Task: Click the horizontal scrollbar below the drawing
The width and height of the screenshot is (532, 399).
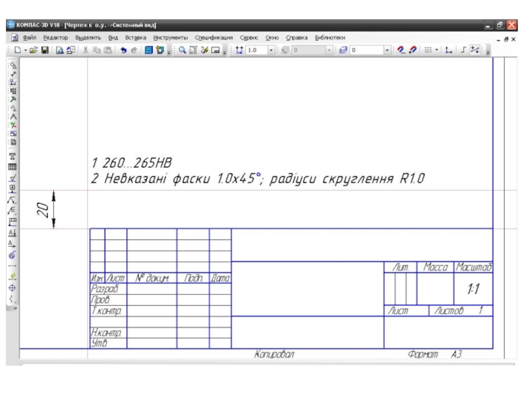Action: click(266, 365)
